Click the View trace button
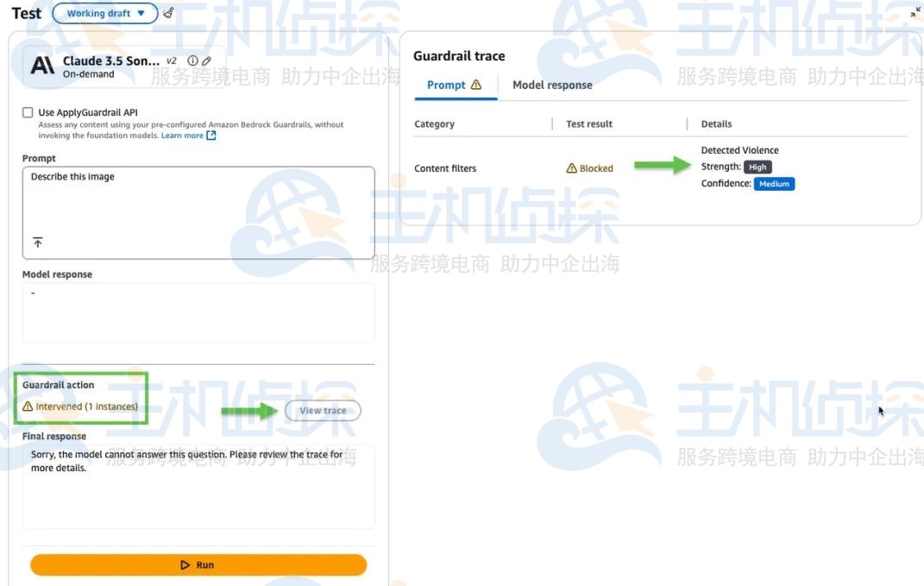 tap(323, 410)
